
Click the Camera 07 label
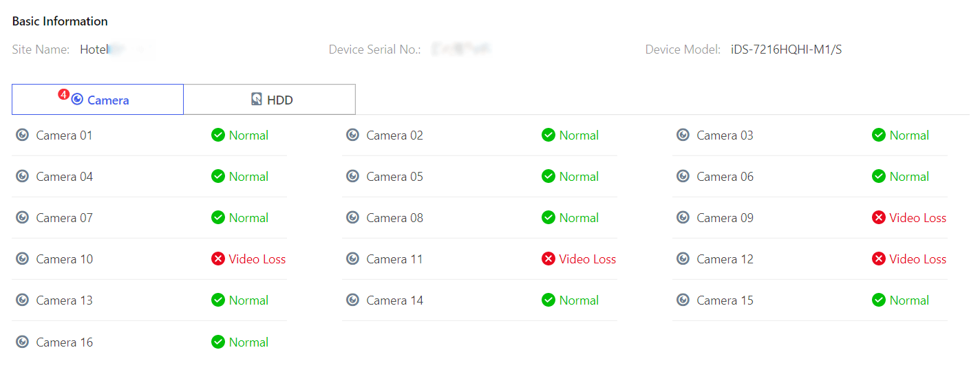pyautogui.click(x=65, y=218)
